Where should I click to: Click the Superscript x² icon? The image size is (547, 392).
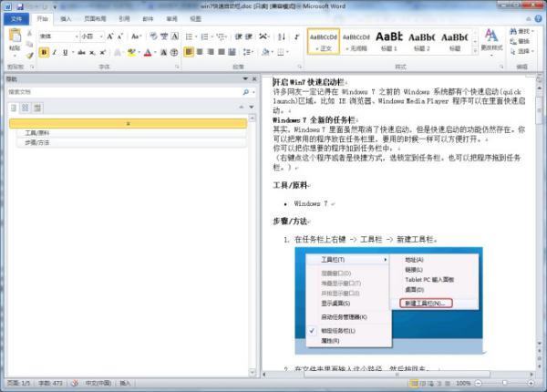pyautogui.click(x=102, y=52)
